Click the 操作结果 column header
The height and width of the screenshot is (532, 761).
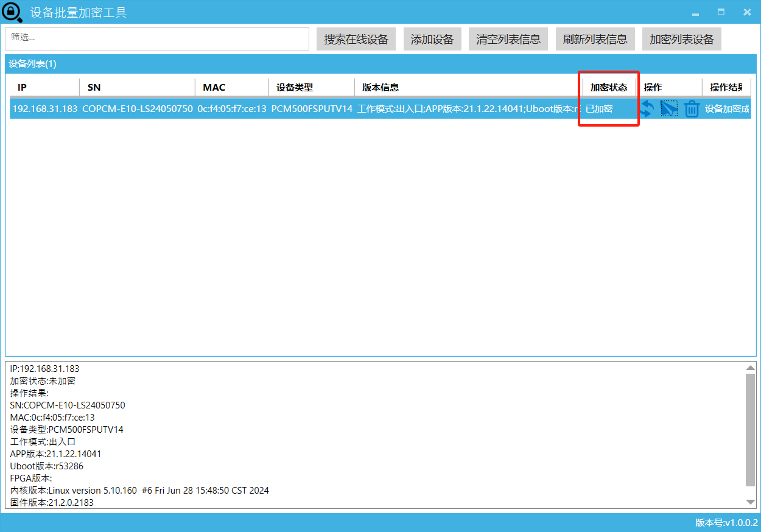click(726, 88)
